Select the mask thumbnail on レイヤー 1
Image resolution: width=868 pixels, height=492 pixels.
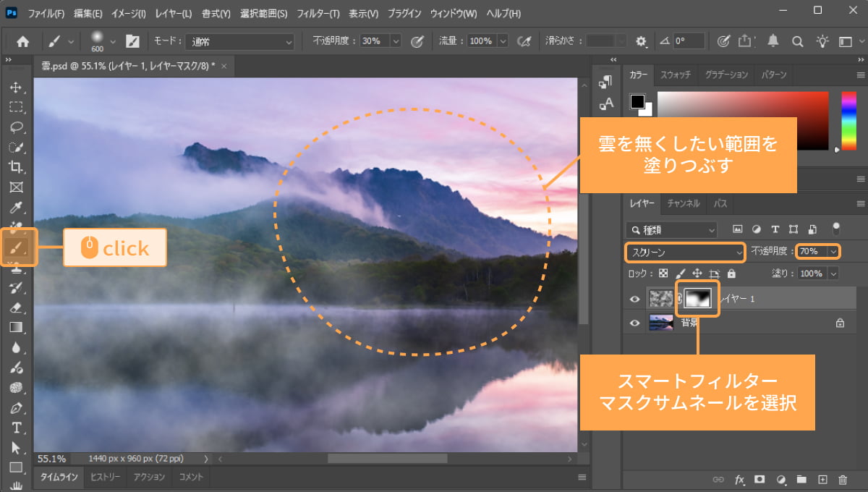click(x=697, y=298)
